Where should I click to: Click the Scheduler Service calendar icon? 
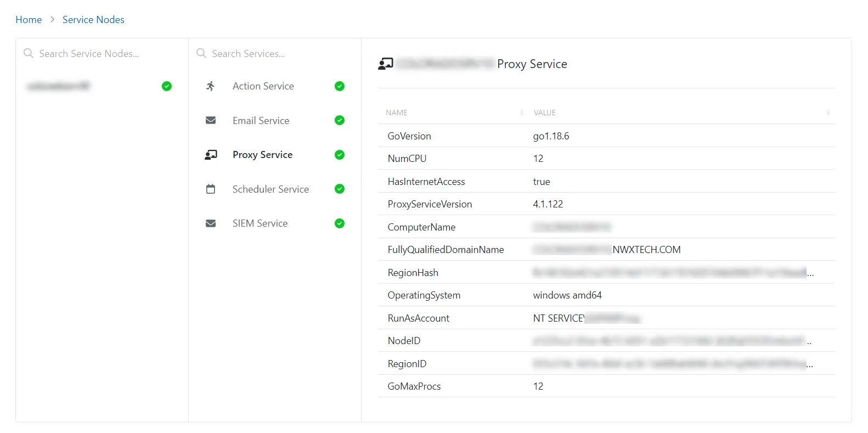click(x=211, y=189)
